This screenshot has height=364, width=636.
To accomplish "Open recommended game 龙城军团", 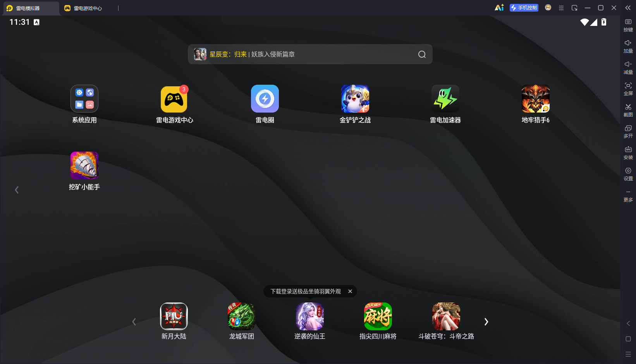I will (x=242, y=316).
